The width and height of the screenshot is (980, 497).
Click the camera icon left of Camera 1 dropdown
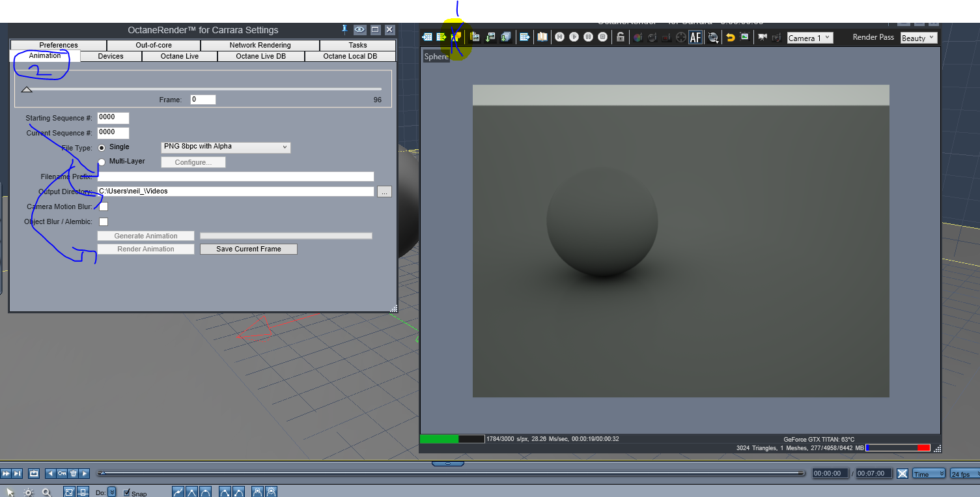(762, 38)
